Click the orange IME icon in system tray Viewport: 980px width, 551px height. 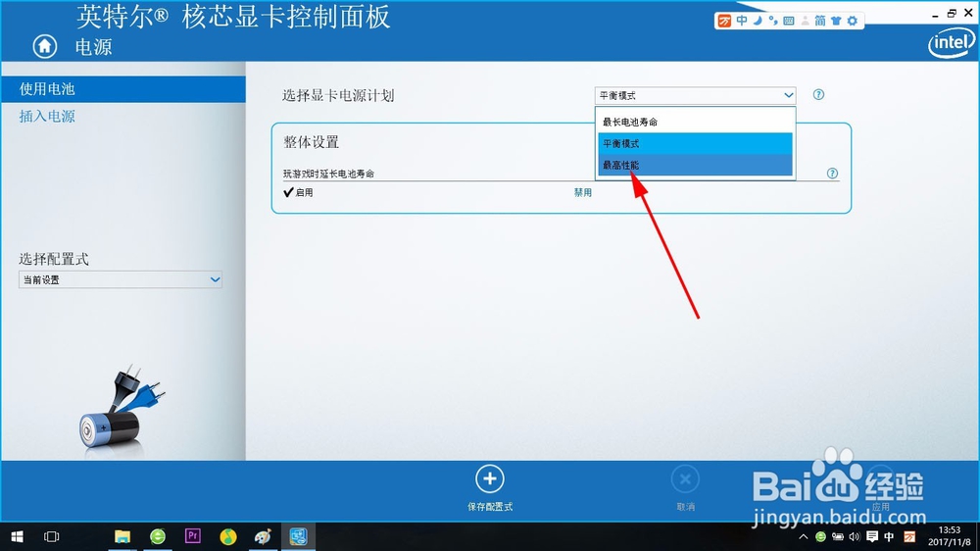click(910, 537)
